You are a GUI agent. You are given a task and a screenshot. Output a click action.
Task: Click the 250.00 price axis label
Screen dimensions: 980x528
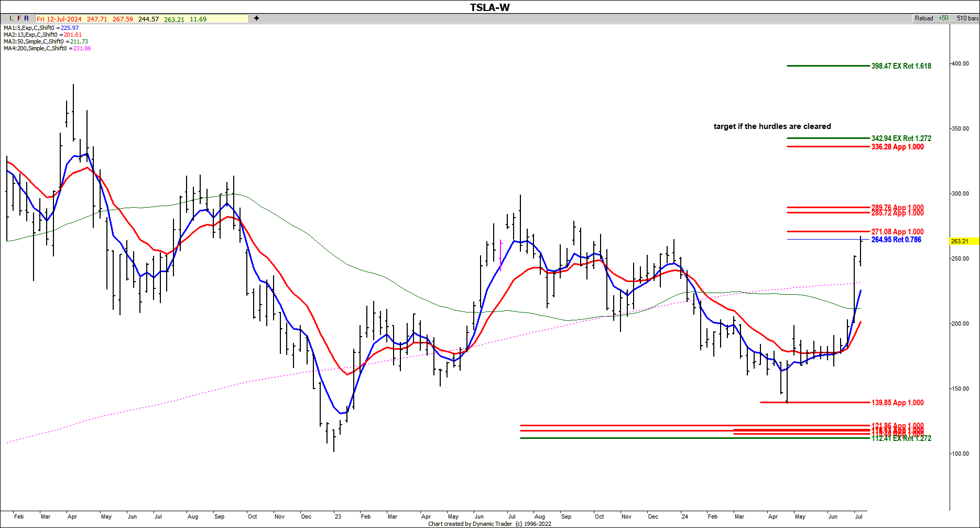tap(960, 258)
